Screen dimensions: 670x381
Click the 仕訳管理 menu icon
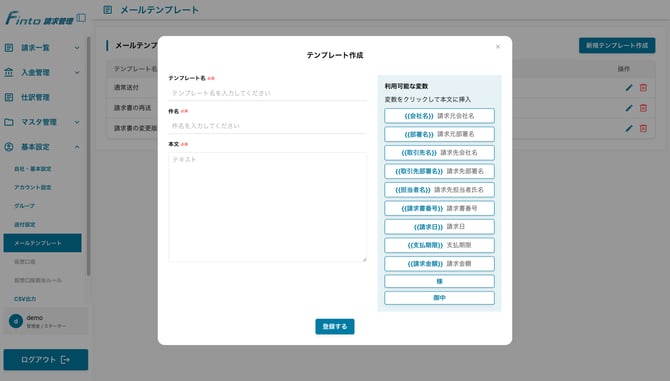pos(9,97)
